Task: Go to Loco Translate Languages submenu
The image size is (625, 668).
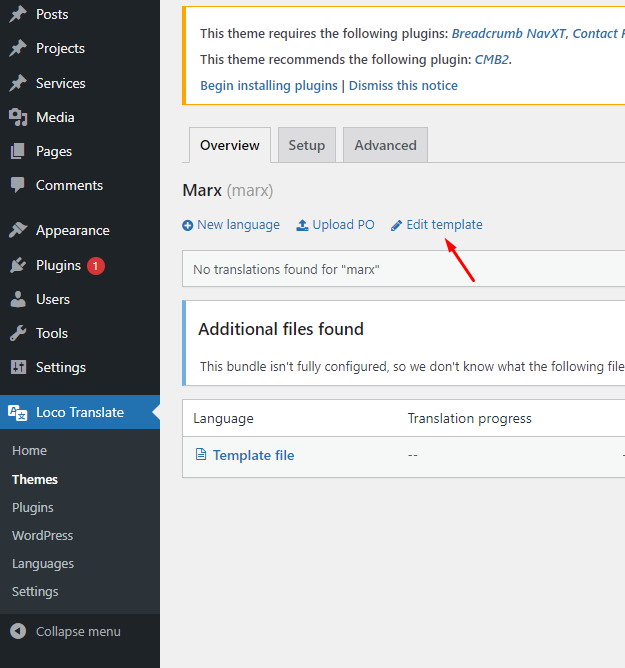Action: 43,564
